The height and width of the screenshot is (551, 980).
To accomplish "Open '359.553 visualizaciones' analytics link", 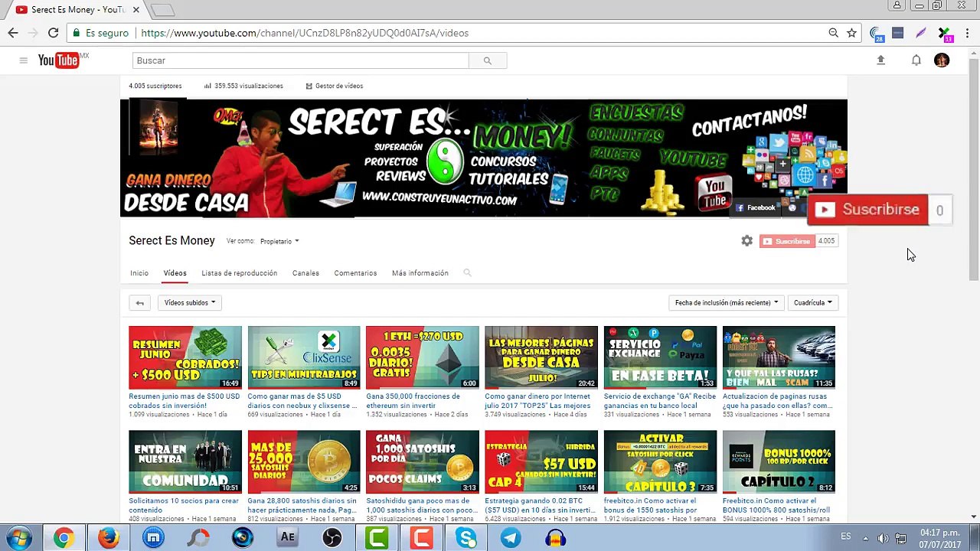I will (x=244, y=86).
